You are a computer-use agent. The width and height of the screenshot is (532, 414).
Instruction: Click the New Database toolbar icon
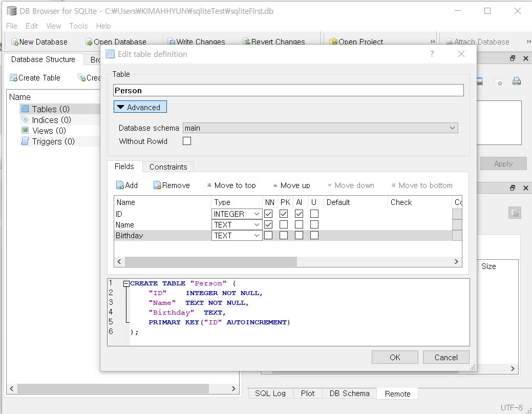point(14,42)
